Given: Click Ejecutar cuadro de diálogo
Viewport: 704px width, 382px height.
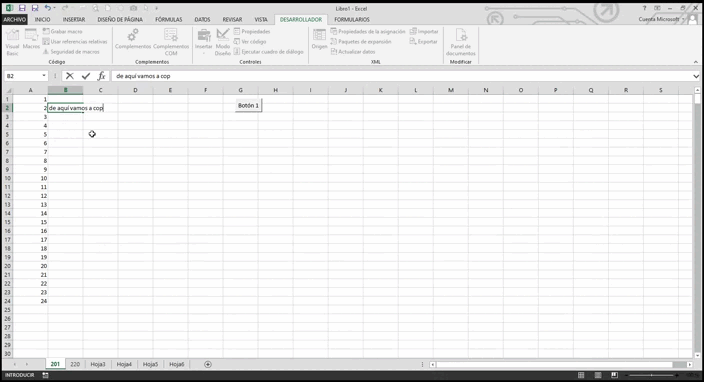Looking at the screenshot, I should pos(268,52).
